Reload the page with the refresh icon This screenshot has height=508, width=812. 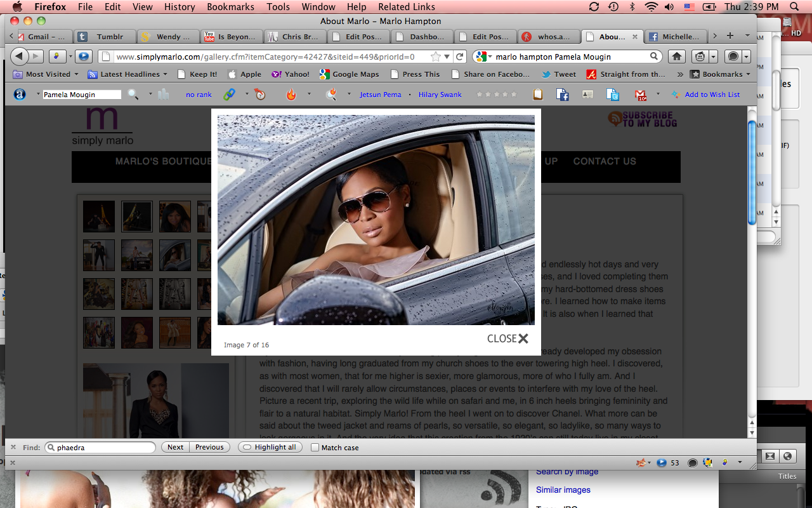[461, 57]
